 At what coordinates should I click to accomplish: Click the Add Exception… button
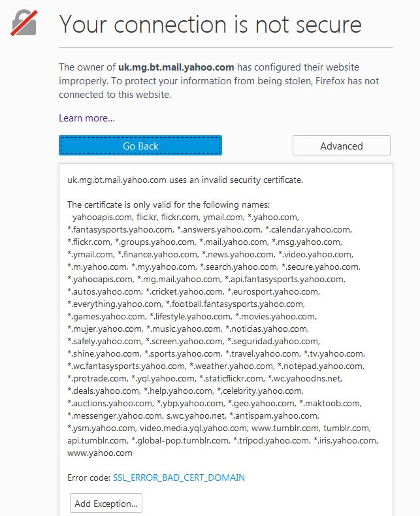[x=106, y=504]
